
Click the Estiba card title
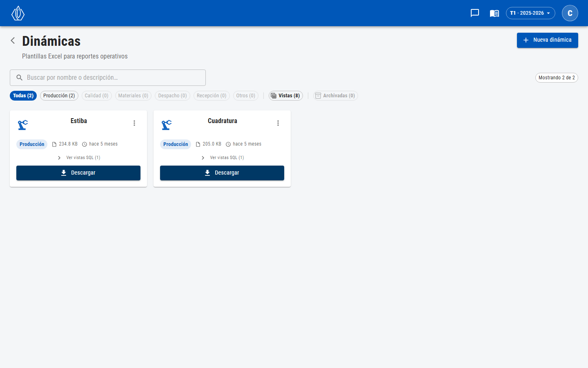[x=79, y=121]
